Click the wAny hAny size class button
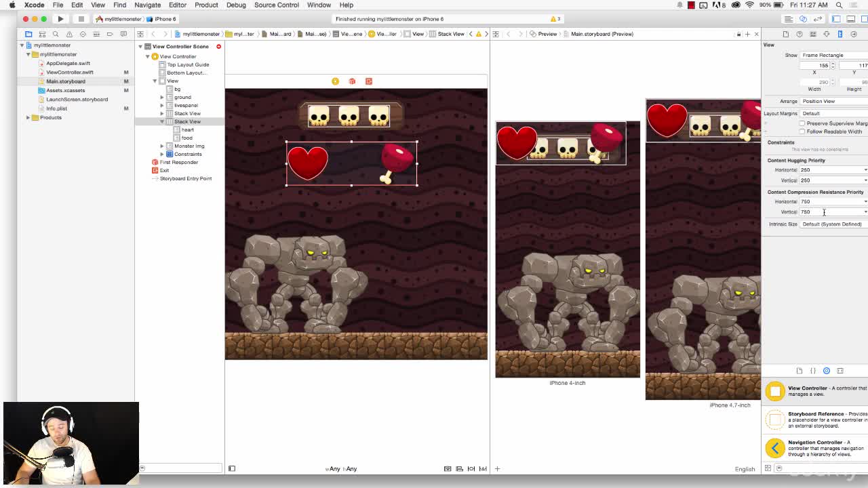Viewport: 868px width, 488px height. coord(341,469)
